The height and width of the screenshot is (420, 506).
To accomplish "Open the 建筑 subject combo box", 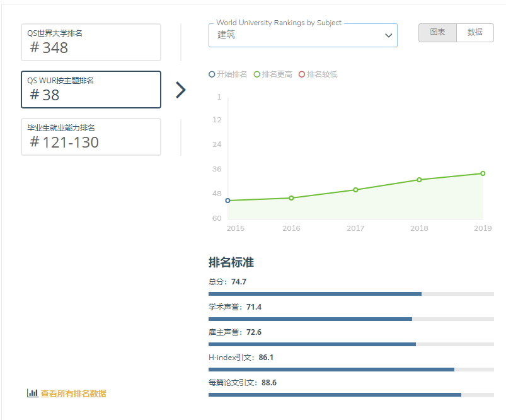I will click(x=296, y=35).
